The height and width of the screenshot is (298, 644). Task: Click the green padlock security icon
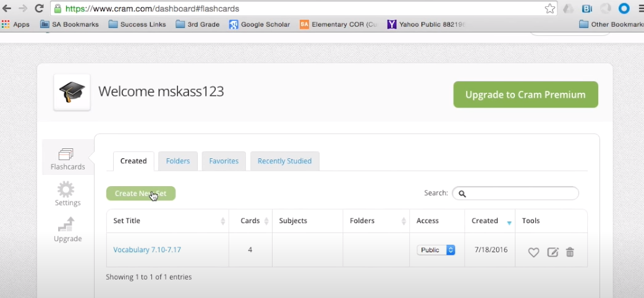[57, 8]
